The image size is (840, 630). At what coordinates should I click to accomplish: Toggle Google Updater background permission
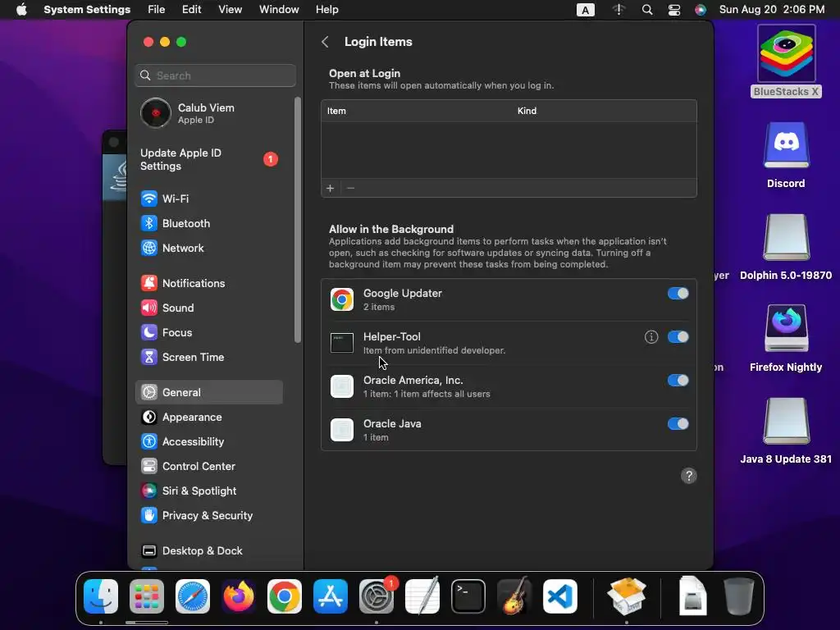point(678,294)
